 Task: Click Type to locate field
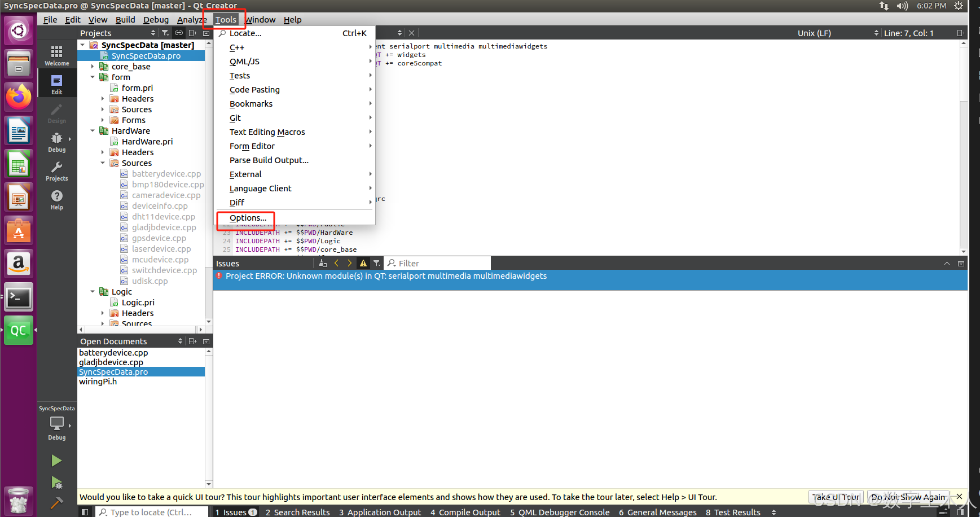point(151,512)
